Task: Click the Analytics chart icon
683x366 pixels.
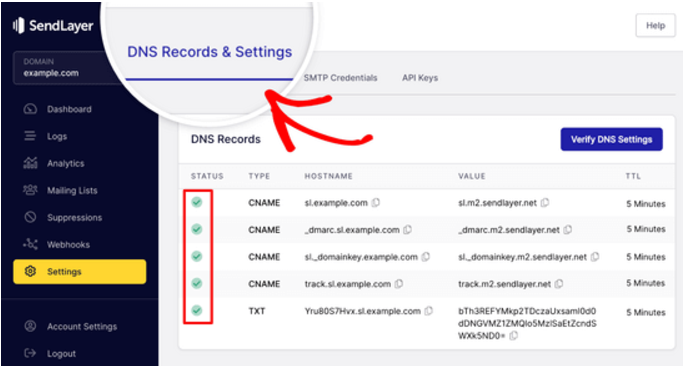Action: (x=30, y=163)
